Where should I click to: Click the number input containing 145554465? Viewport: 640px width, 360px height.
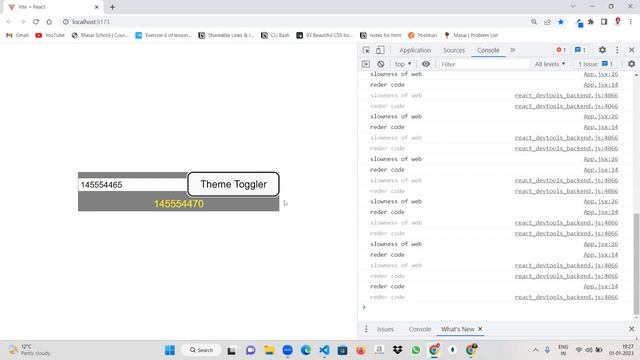[132, 184]
